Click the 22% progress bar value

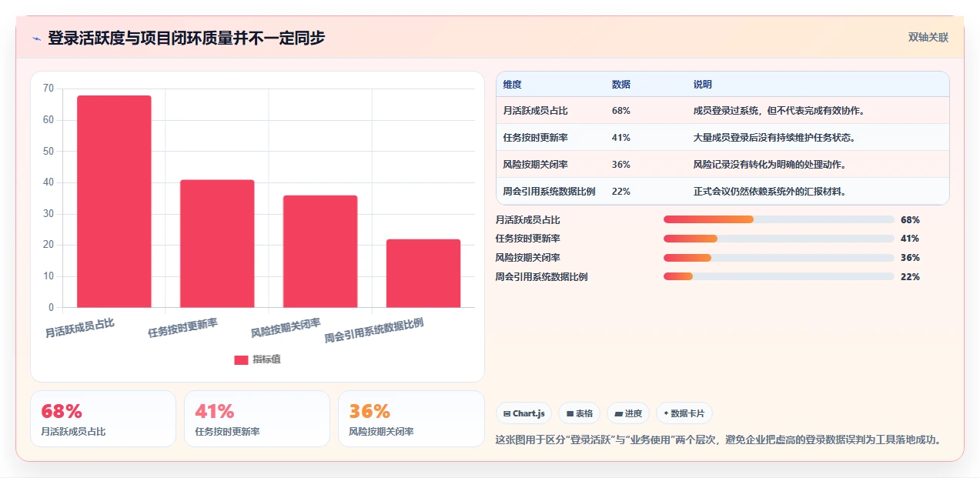pos(910,277)
